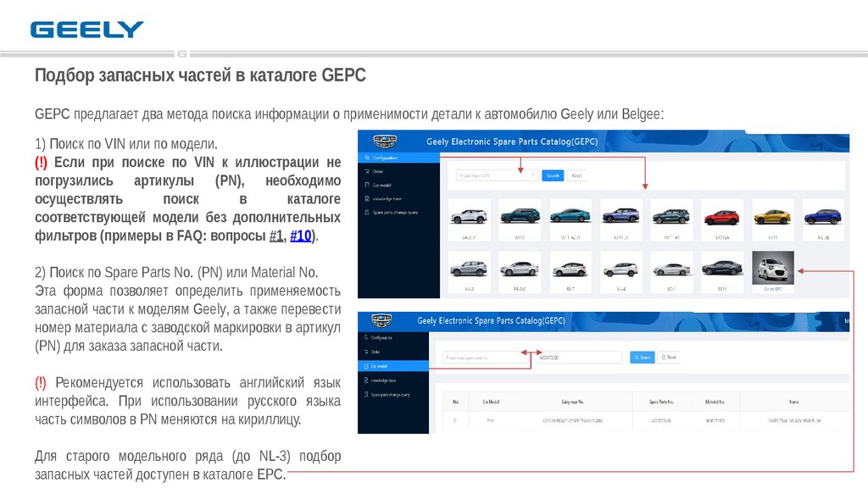The height and width of the screenshot is (488, 868).
Task: Click the No. column header
Action: [456, 402]
